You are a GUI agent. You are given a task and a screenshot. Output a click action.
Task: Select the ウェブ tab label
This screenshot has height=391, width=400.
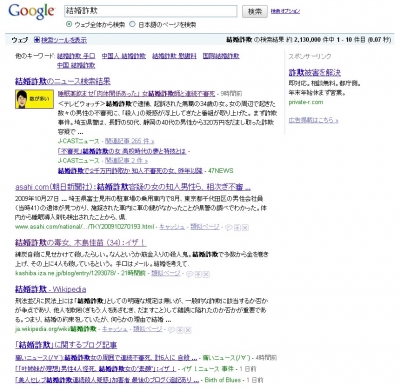20,40
